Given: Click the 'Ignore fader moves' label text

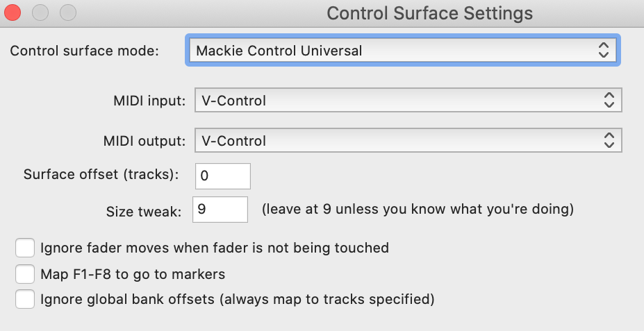Looking at the screenshot, I should [215, 248].
